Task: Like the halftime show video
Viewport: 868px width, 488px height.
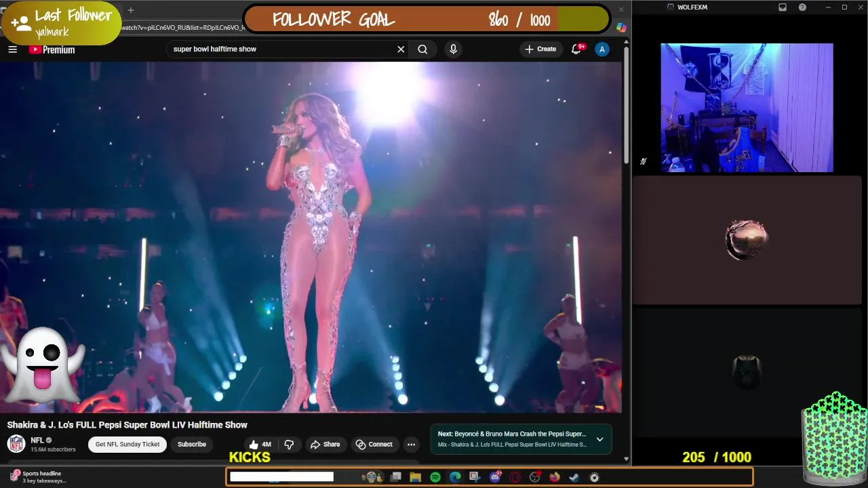Action: pyautogui.click(x=260, y=445)
